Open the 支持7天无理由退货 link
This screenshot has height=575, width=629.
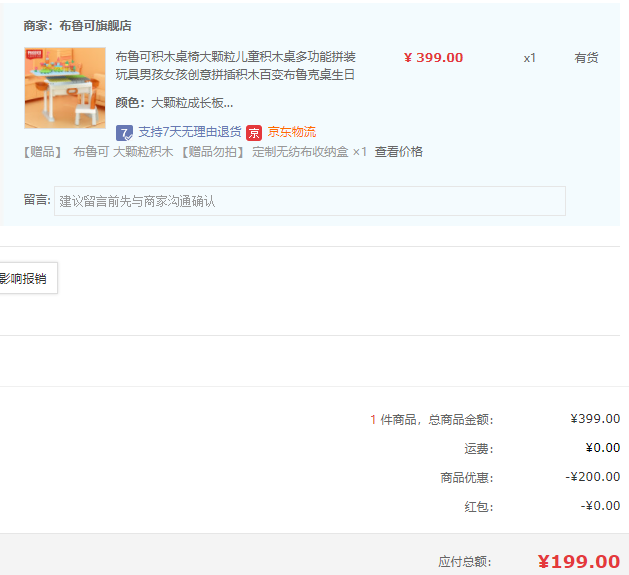click(190, 132)
